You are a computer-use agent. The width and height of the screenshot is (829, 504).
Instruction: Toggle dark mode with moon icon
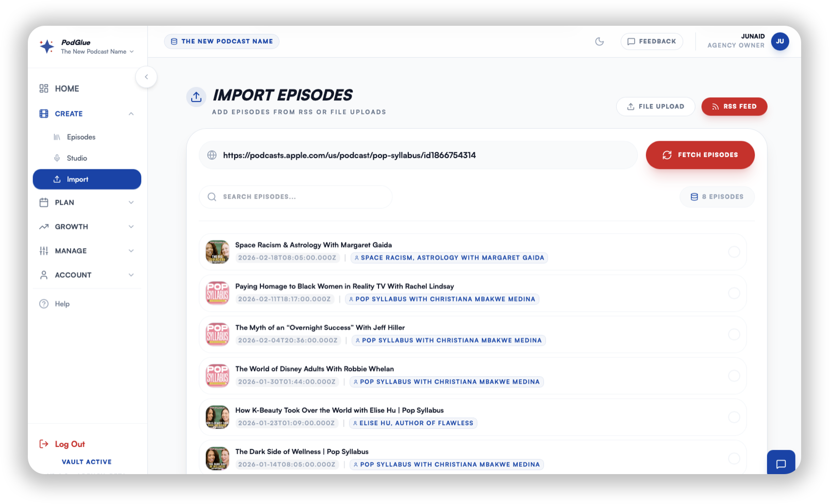599,41
